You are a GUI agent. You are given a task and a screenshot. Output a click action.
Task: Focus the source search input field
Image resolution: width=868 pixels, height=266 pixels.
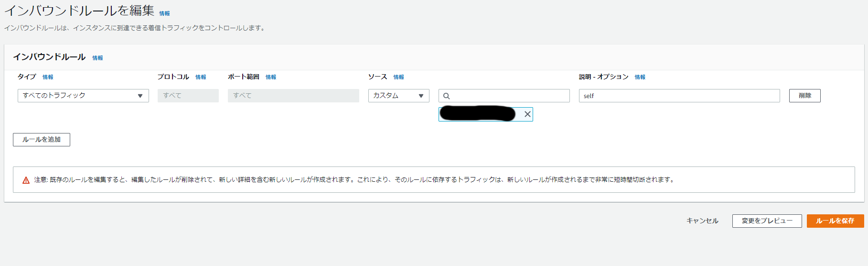(x=509, y=96)
